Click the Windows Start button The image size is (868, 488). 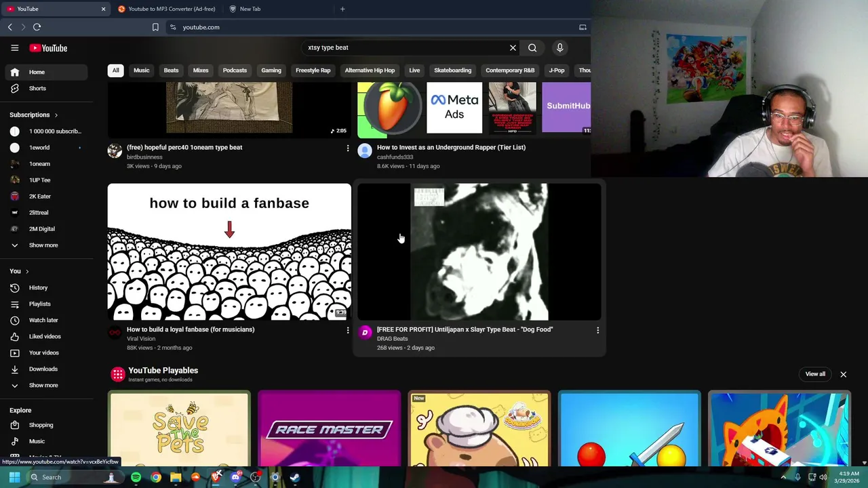[x=14, y=477]
